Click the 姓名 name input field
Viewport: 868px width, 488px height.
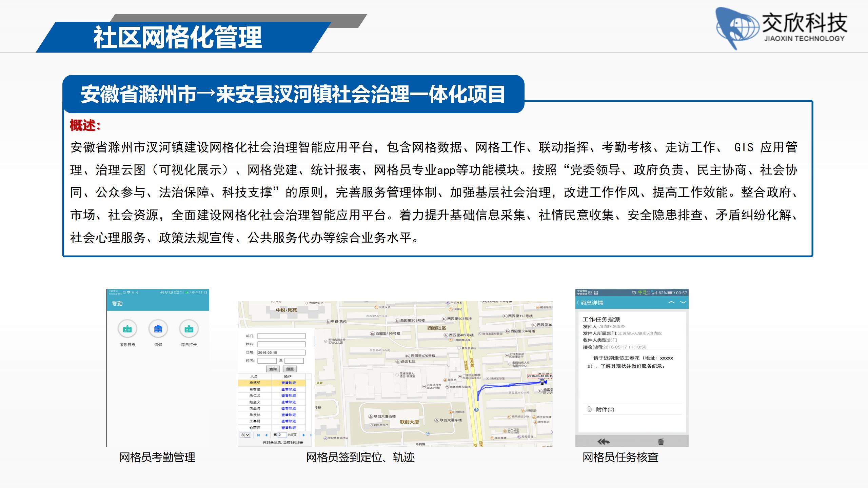(281, 344)
